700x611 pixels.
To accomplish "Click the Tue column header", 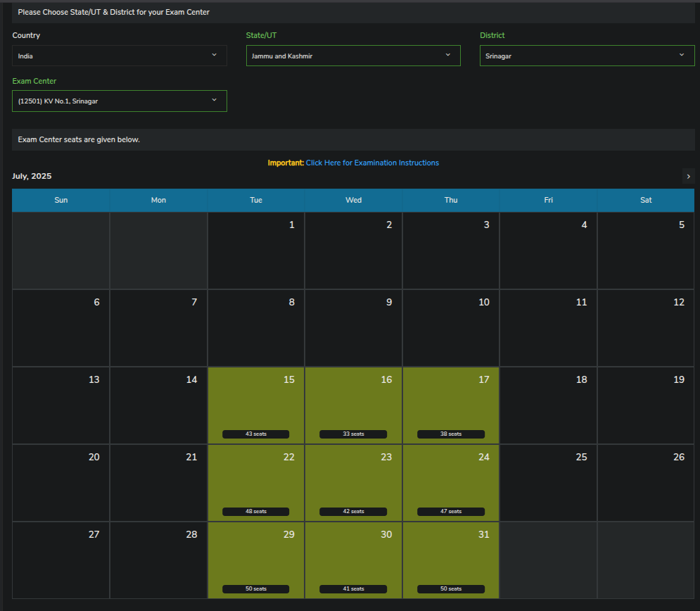I will (256, 200).
